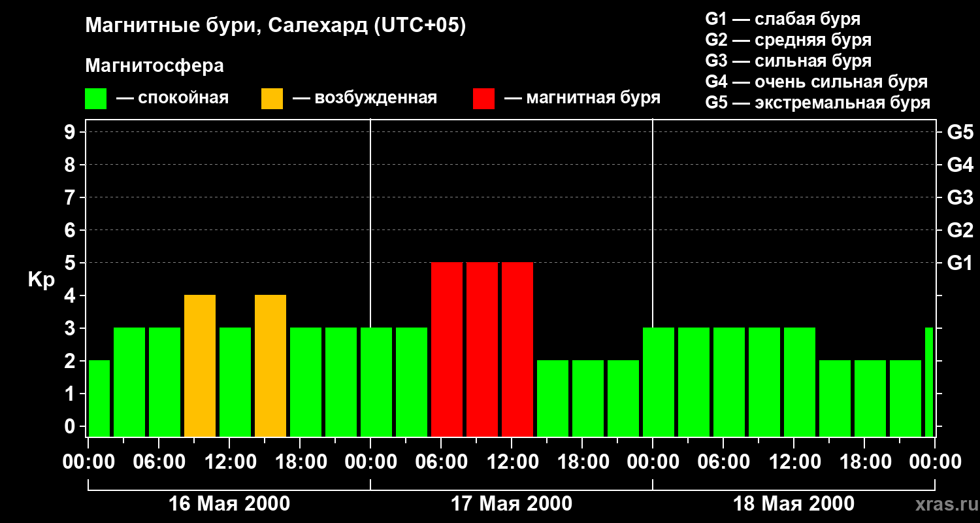Screen dimensions: 980x523
Task: Click the '16 Мая 2000' date label
Action: [229, 503]
